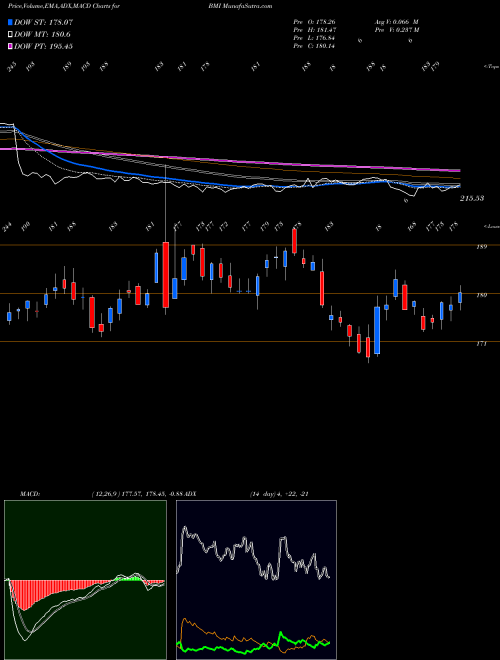Image resolution: width=500 pixels, height=660 pixels.
Task: Click the magenta DOW PT legend swatch
Action: [11, 46]
